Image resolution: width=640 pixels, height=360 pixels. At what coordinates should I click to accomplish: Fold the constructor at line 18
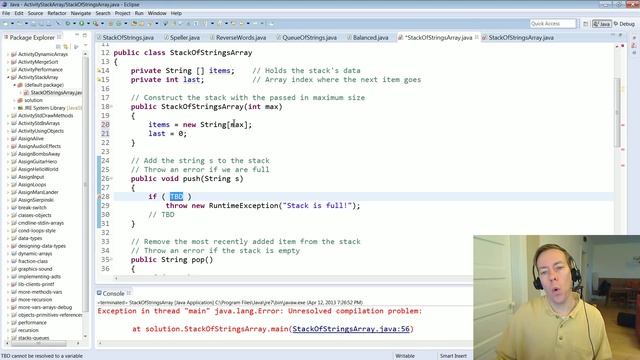pyautogui.click(x=111, y=107)
